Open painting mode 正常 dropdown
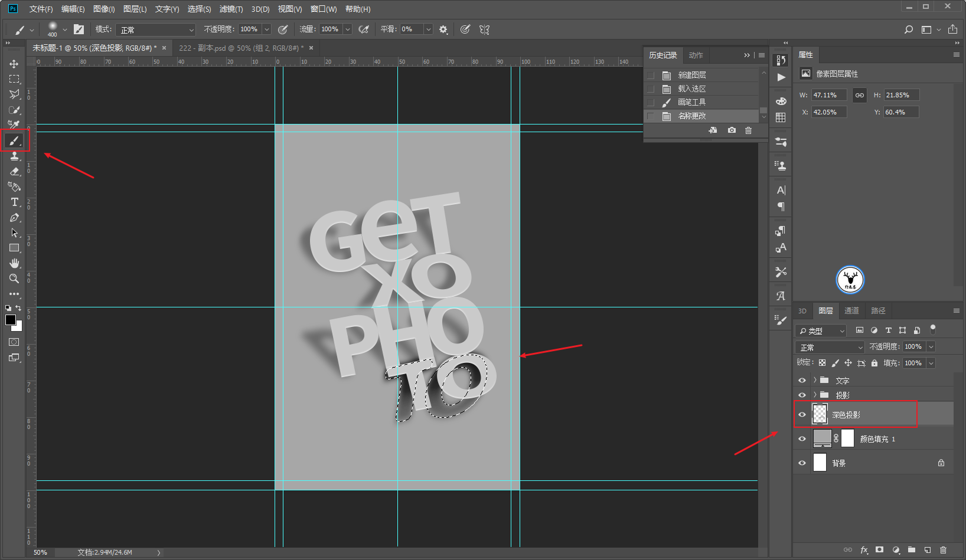The width and height of the screenshot is (966, 560). (155, 30)
